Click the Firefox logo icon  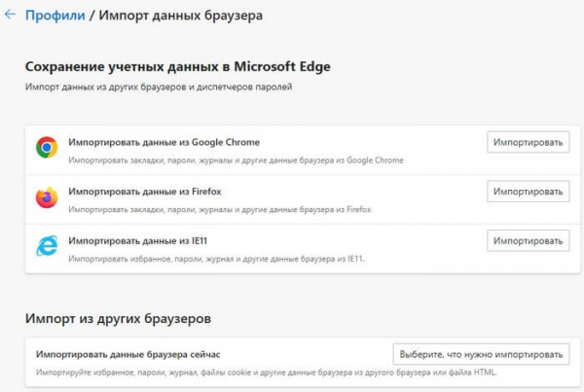(x=47, y=196)
